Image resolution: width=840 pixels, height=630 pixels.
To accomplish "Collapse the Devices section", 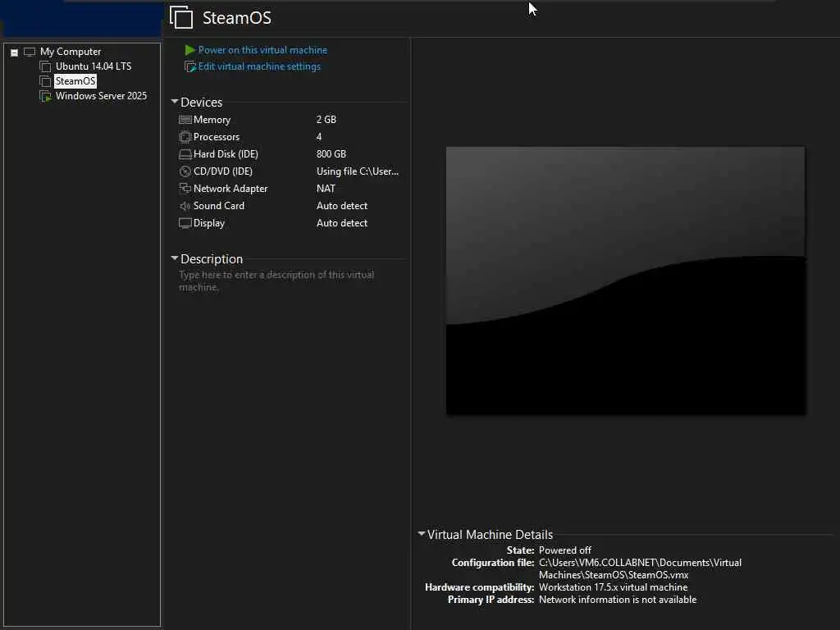I will coord(175,101).
